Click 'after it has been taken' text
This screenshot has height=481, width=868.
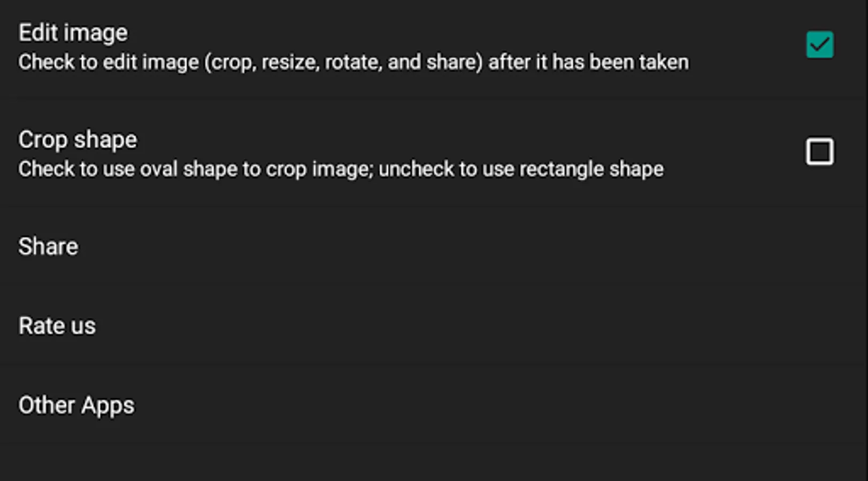point(588,63)
